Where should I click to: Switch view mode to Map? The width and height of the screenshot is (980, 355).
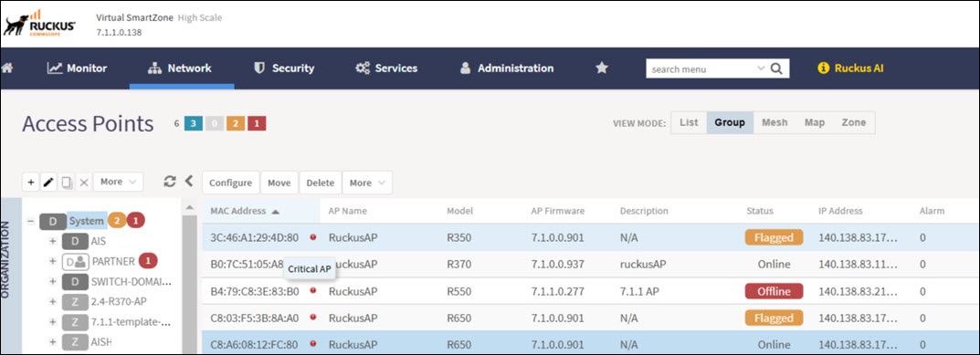(815, 122)
